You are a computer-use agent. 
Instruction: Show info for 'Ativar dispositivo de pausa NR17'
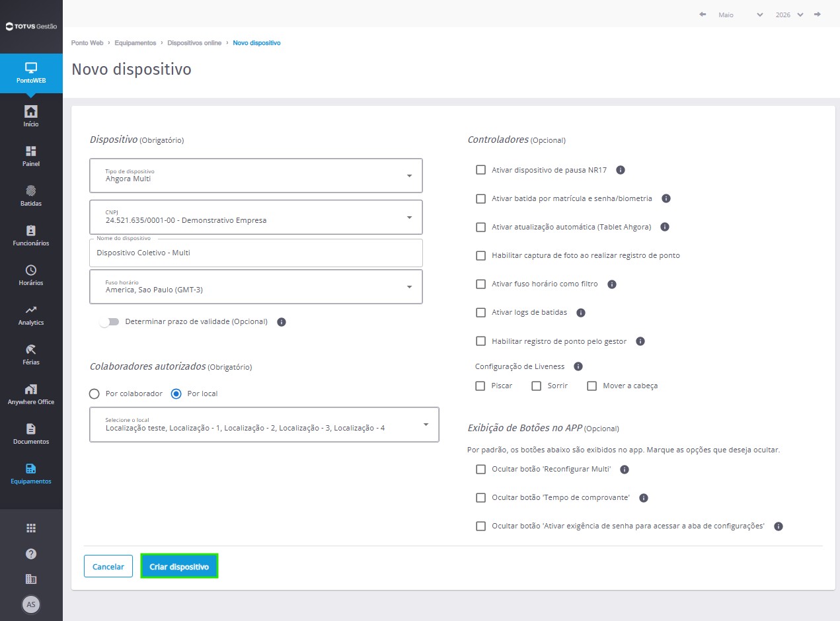[621, 170]
